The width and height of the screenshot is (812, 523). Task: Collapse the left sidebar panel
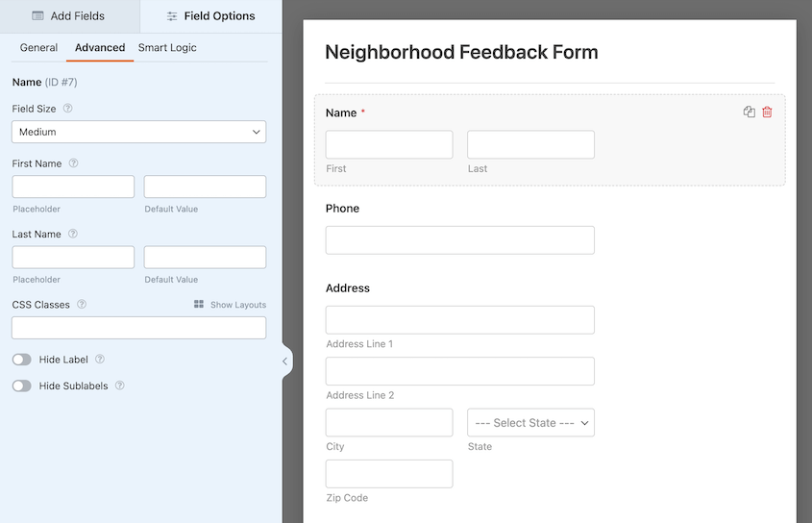[284, 361]
